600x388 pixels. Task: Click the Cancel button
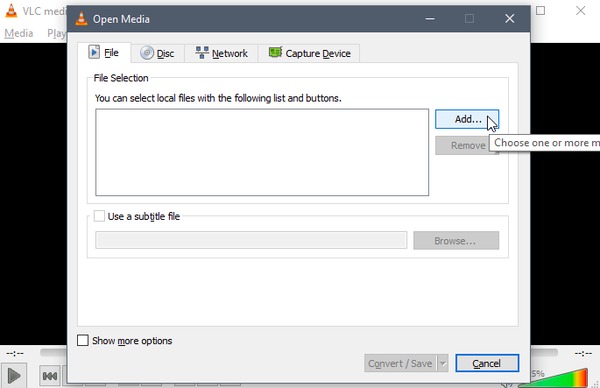[x=487, y=364]
